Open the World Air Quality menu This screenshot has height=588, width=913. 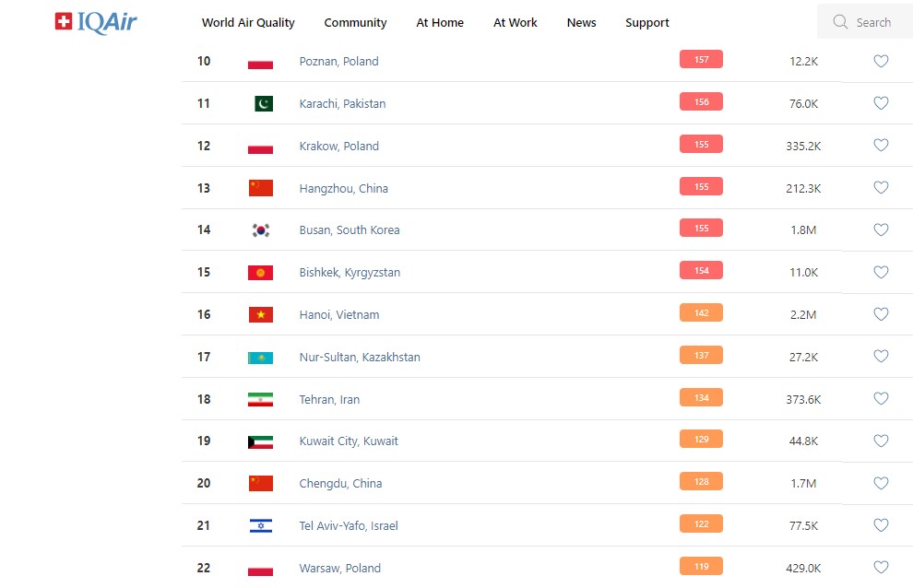tap(248, 23)
